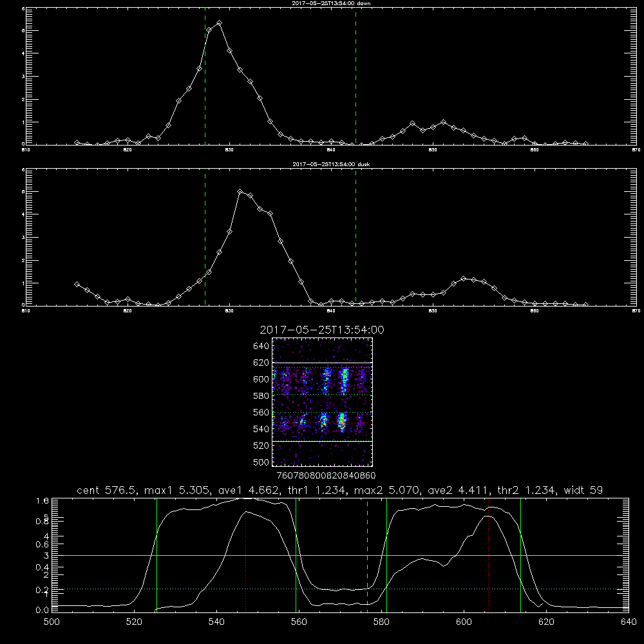Click the orange dashed center line in bottom plot

pos(367,555)
